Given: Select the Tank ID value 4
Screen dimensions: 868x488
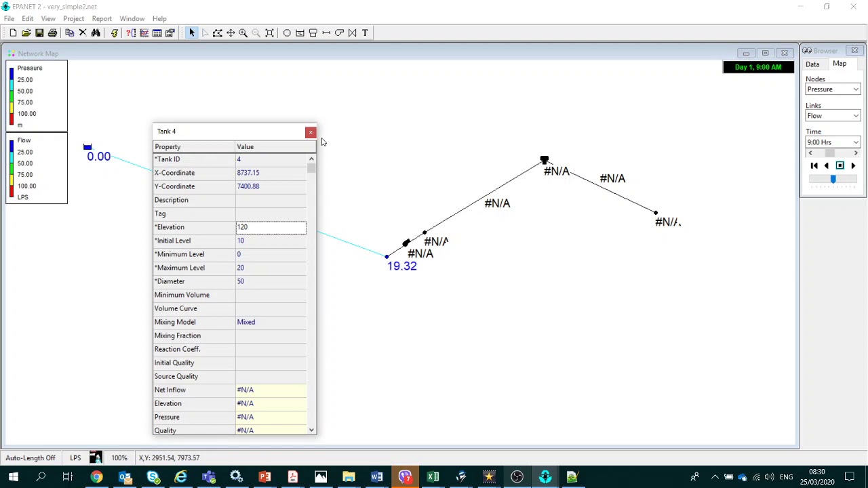Looking at the screenshot, I should click(271, 159).
